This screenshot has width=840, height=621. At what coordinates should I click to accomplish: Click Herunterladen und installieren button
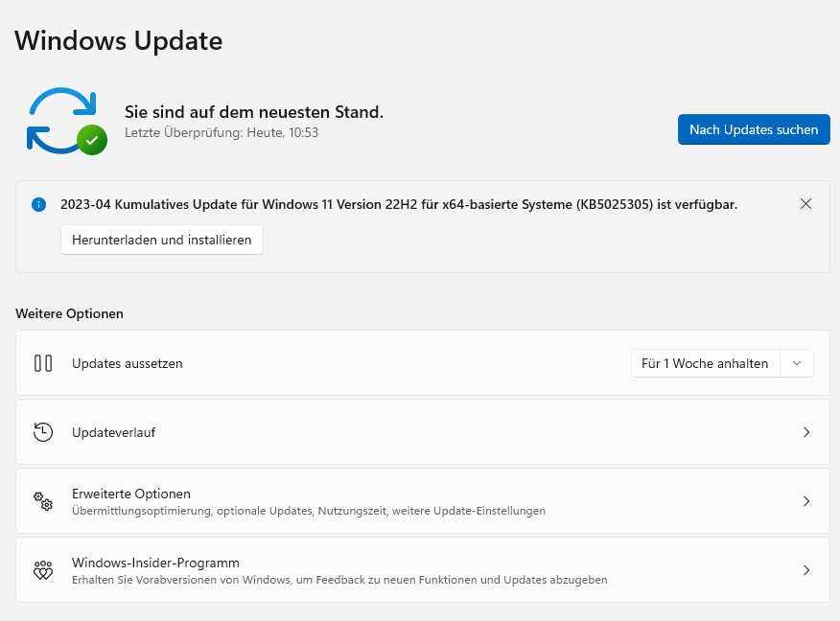click(x=161, y=240)
